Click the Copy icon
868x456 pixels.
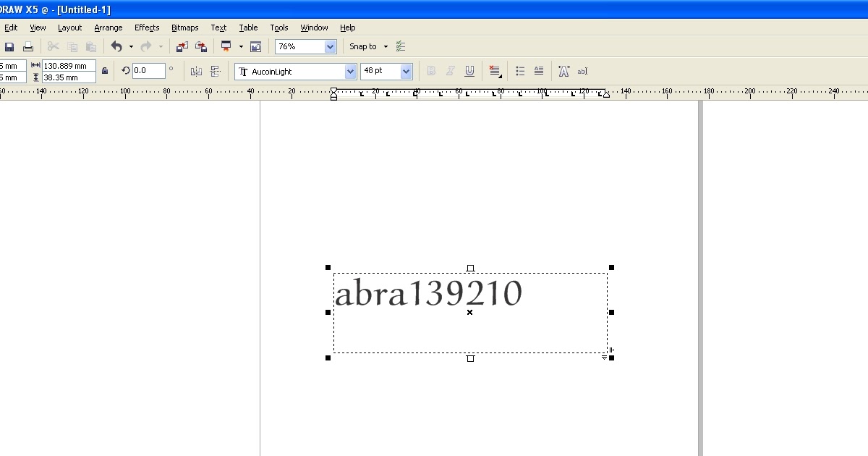point(72,46)
